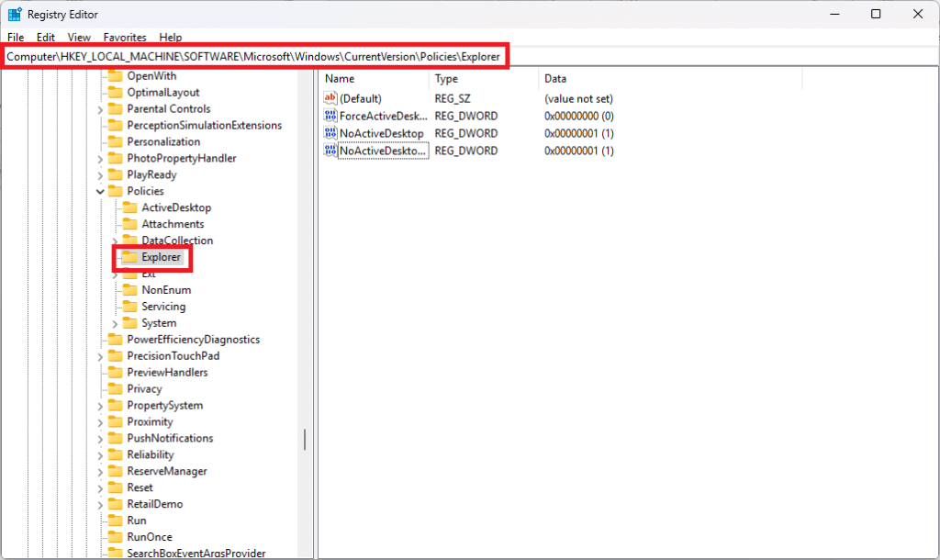The image size is (940, 560).
Task: Sort values by Type column header
Action: click(x=483, y=79)
